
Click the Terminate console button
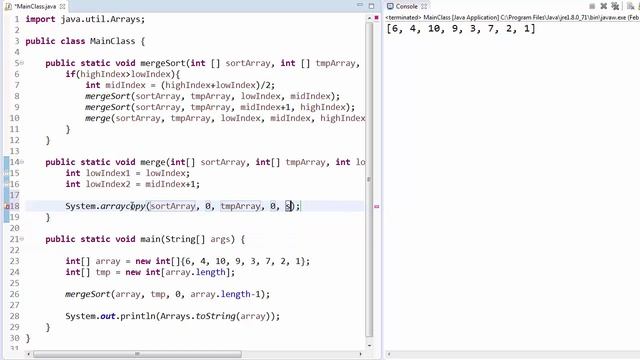[x=592, y=6]
